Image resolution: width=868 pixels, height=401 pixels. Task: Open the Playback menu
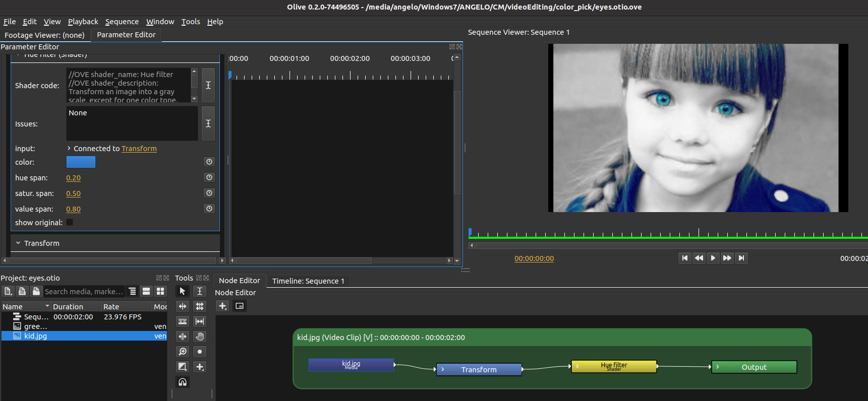tap(83, 22)
